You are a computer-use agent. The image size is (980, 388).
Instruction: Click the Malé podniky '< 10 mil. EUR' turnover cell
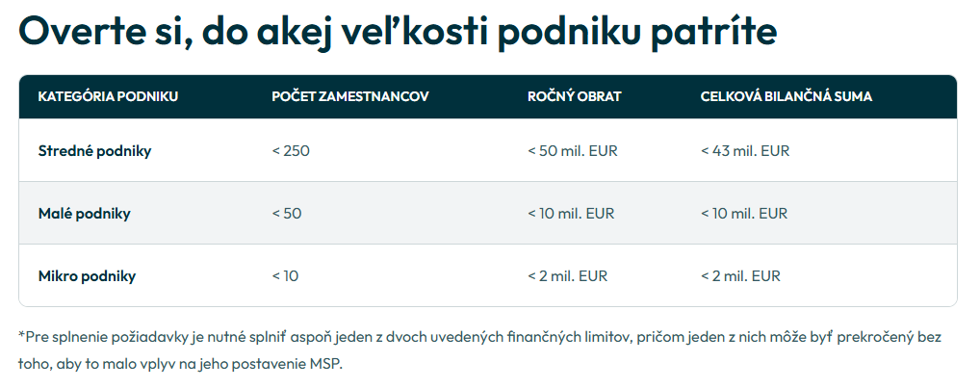coord(571,214)
